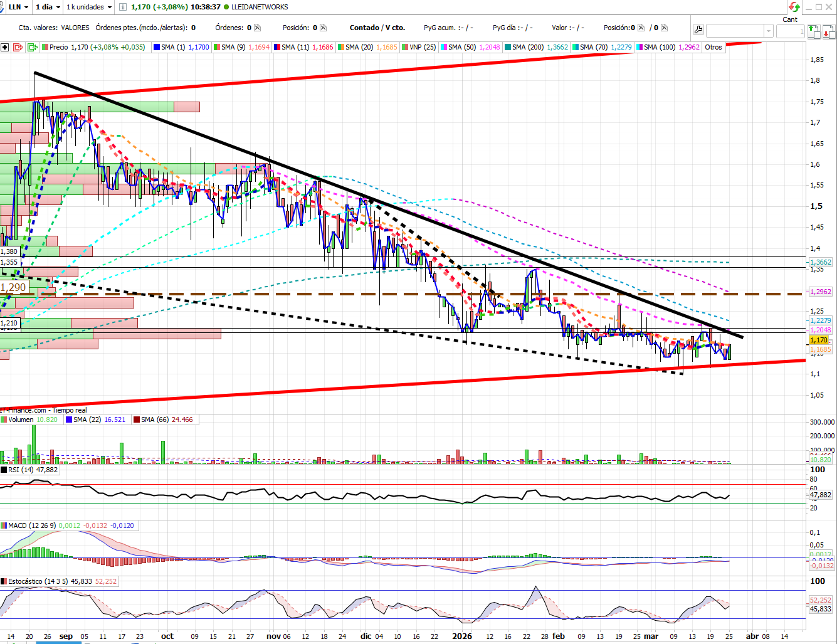Click the icon next to Órdenes: 0

tap(257, 28)
